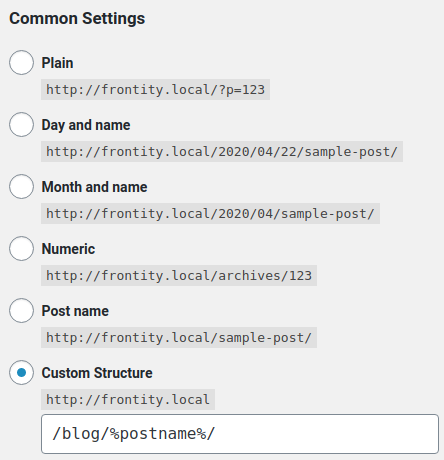Click the Custom Structure label text
The image size is (444, 460).
coord(97,373)
